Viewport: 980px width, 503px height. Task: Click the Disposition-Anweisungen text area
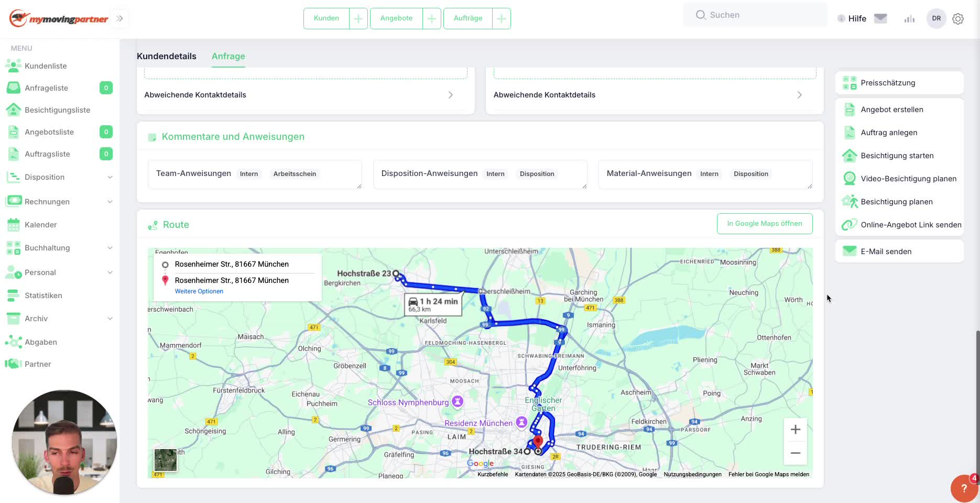480,174
